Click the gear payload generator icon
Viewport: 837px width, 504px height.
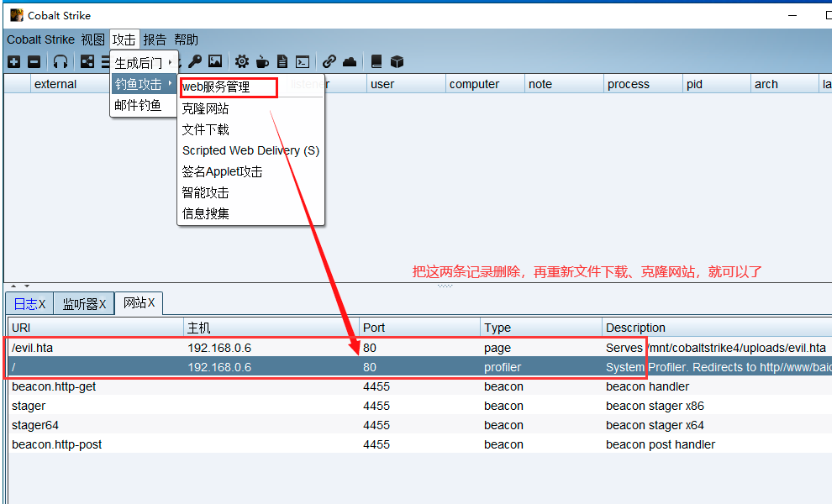coord(242,61)
